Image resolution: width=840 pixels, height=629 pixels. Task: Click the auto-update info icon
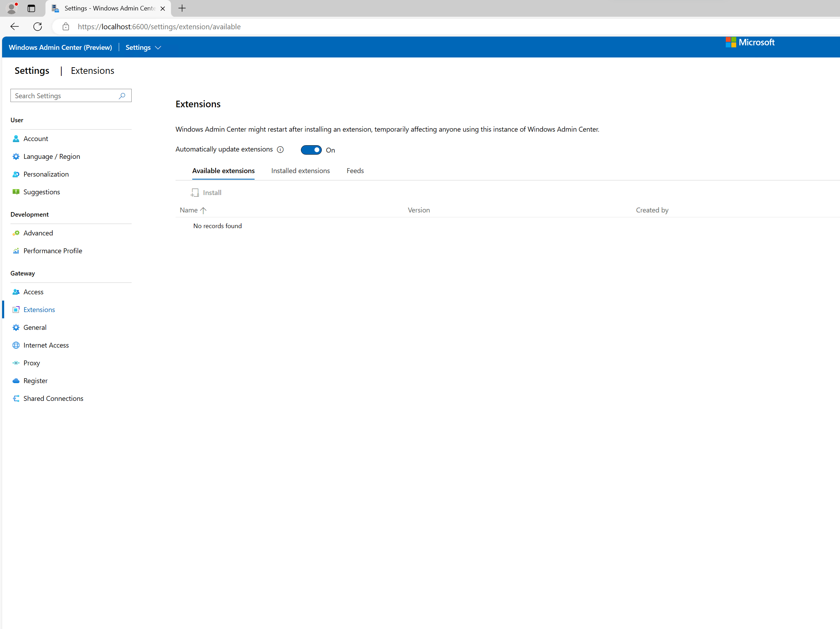280,150
